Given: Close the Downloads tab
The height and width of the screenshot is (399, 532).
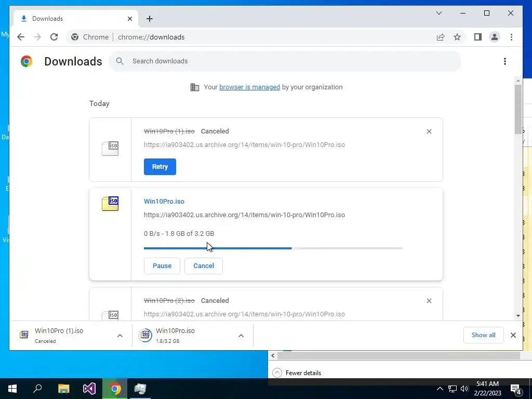Looking at the screenshot, I should coord(129,19).
